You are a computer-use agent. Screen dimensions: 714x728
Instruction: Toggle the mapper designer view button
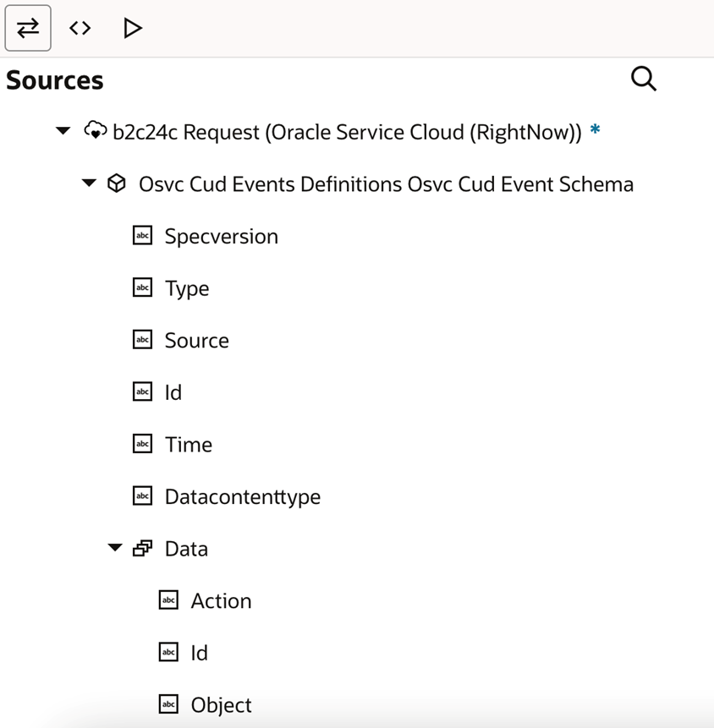28,28
